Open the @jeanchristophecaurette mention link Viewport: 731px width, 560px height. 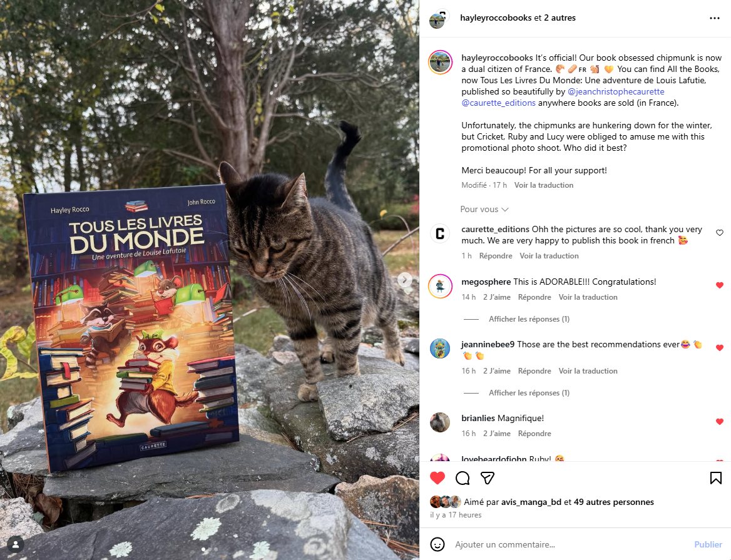click(x=615, y=91)
